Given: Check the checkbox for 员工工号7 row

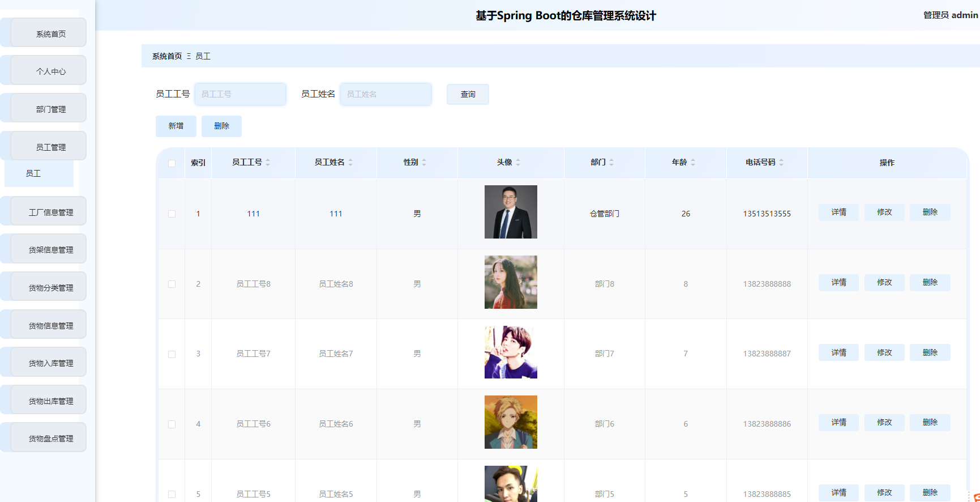Looking at the screenshot, I should pyautogui.click(x=172, y=354).
